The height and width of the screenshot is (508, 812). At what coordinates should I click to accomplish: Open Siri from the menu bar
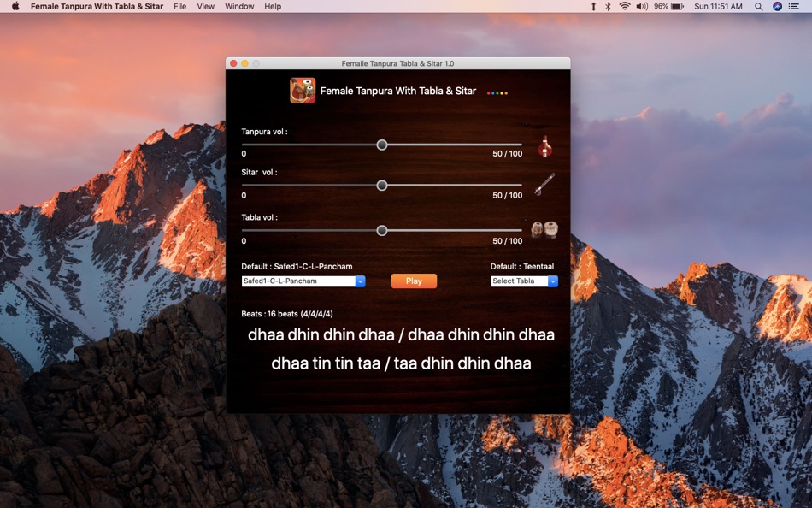tap(777, 6)
